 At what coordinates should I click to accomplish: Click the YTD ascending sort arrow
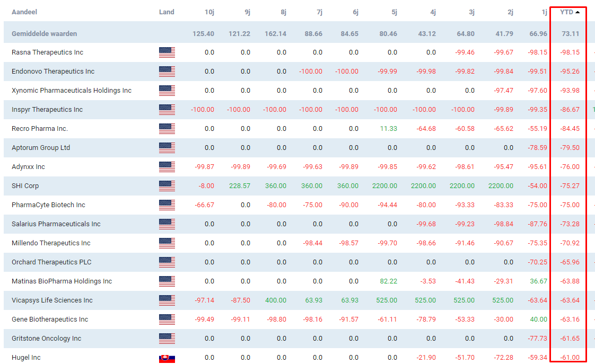[577, 12]
